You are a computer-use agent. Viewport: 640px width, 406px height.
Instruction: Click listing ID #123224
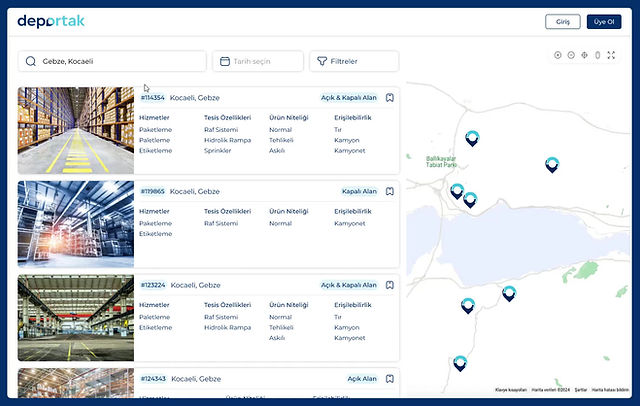tap(153, 285)
